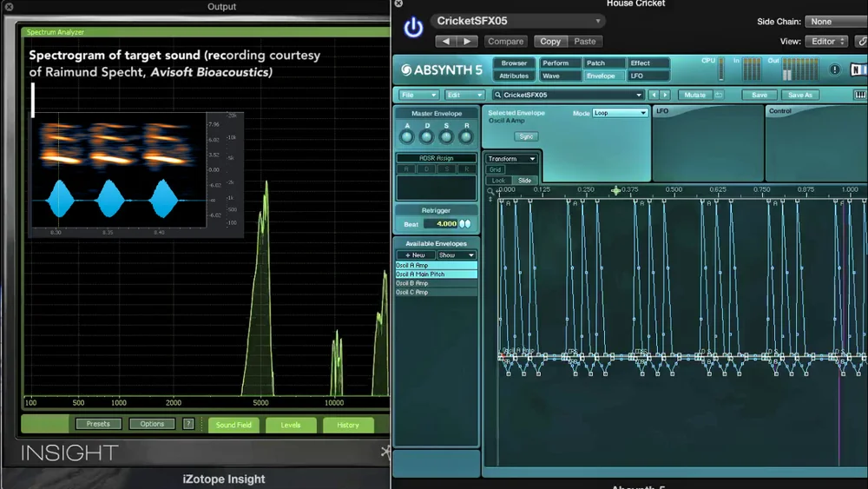Viewport: 868px width, 489px height.
Task: Click the Save button
Action: click(x=759, y=96)
